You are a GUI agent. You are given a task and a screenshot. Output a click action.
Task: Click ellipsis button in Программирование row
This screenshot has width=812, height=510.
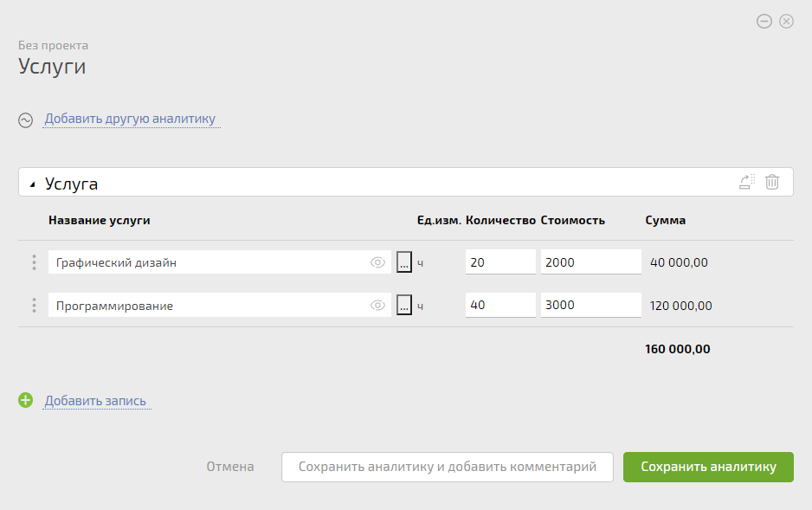404,305
